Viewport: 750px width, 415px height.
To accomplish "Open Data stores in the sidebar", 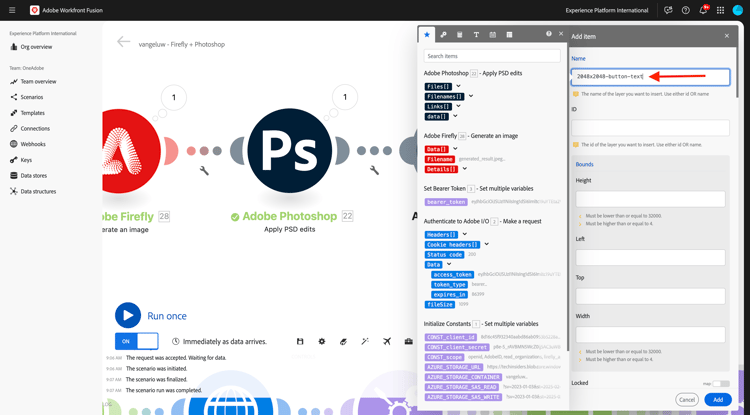I will (x=33, y=175).
